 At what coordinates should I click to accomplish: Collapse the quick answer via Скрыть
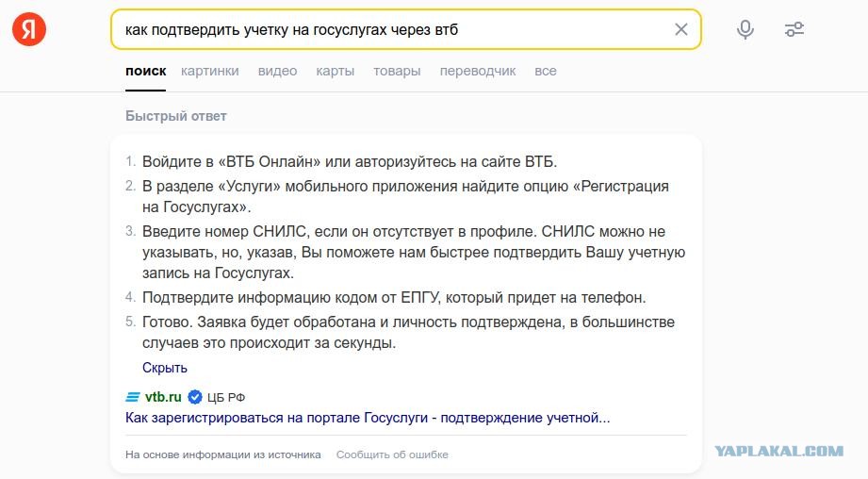point(164,368)
